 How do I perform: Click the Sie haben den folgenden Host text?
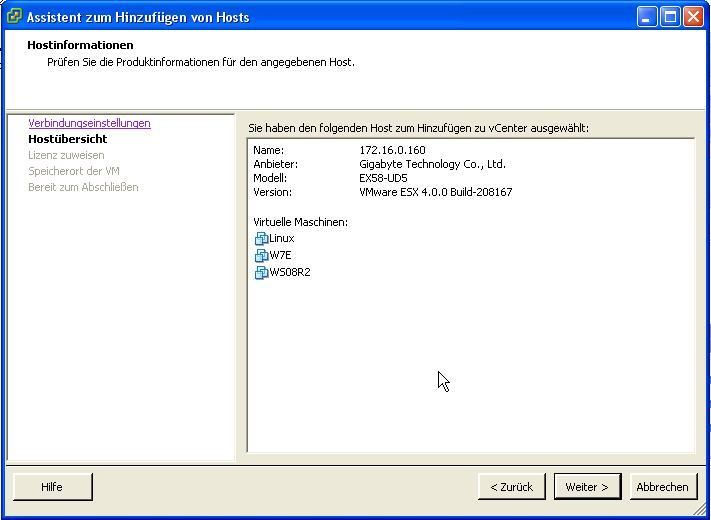pyautogui.click(x=419, y=128)
